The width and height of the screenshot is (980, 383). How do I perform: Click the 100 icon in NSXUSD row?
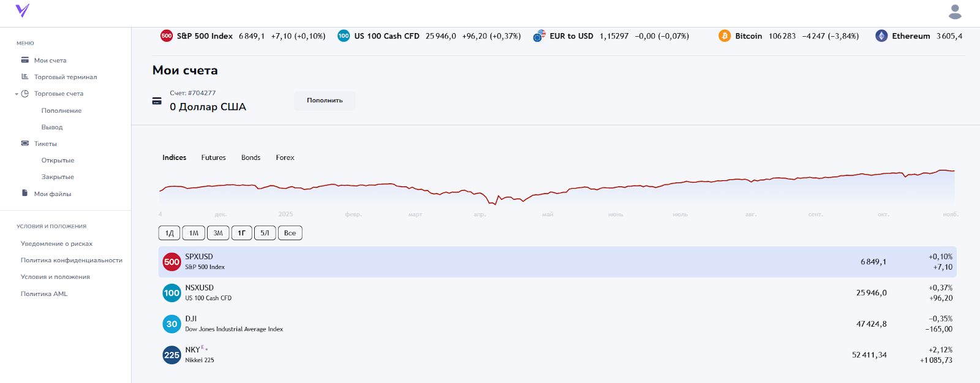click(171, 293)
